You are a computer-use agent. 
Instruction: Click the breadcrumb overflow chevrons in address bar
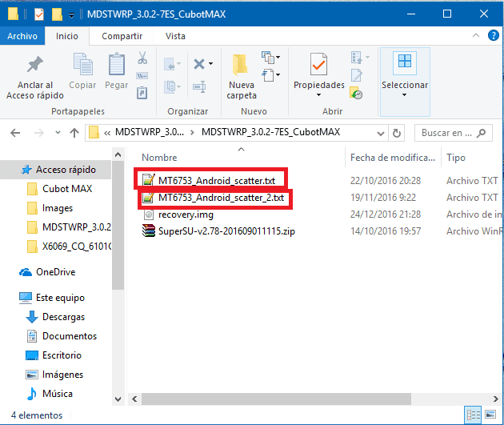[107, 133]
